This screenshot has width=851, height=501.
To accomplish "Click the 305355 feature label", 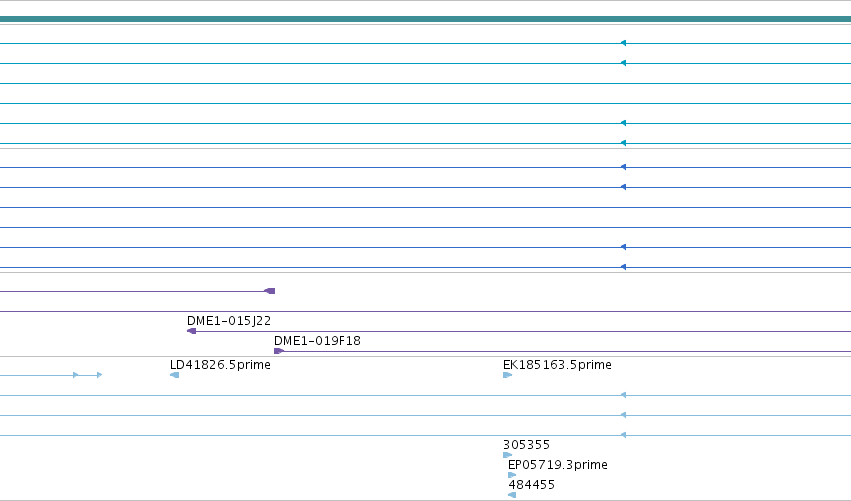I will click(x=526, y=445).
